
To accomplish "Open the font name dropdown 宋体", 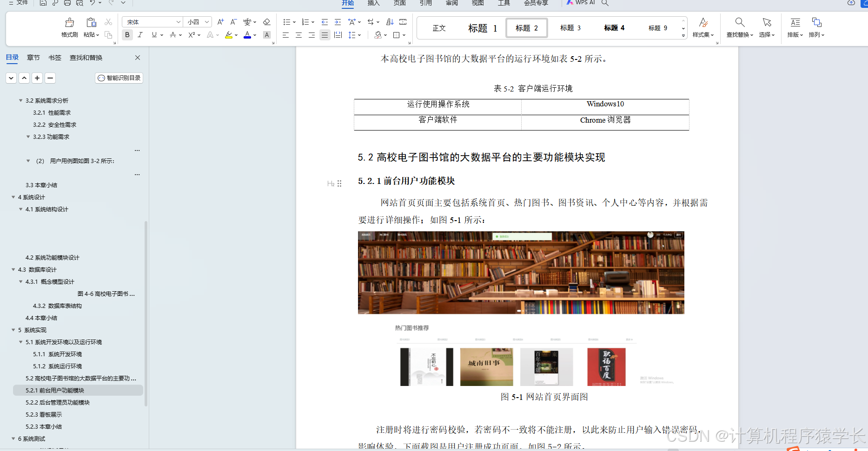I will (178, 22).
